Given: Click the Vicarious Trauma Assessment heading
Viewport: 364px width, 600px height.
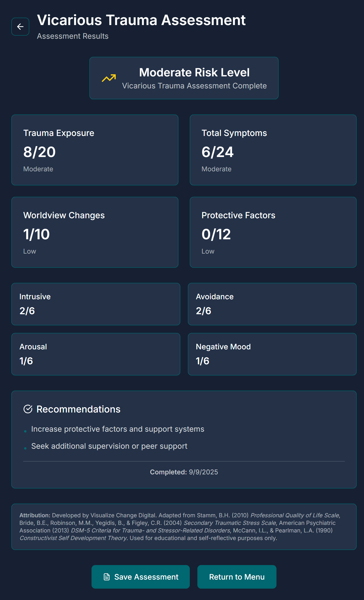Looking at the screenshot, I should pyautogui.click(x=141, y=20).
